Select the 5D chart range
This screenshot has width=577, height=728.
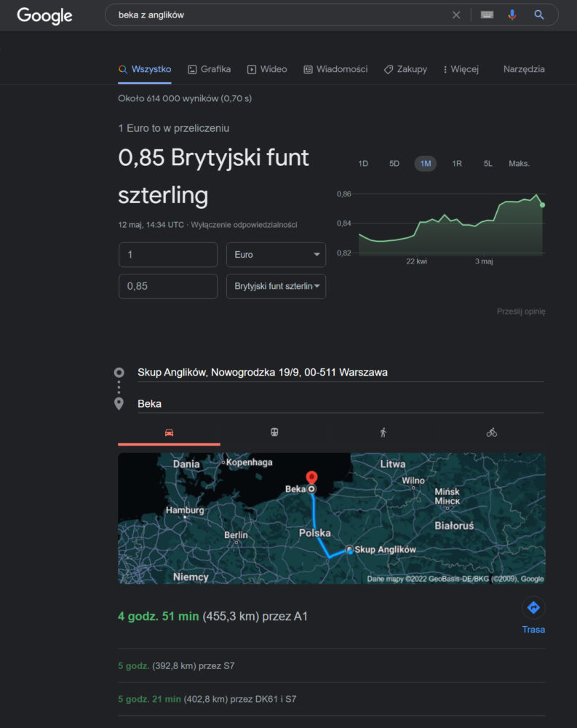tap(394, 163)
